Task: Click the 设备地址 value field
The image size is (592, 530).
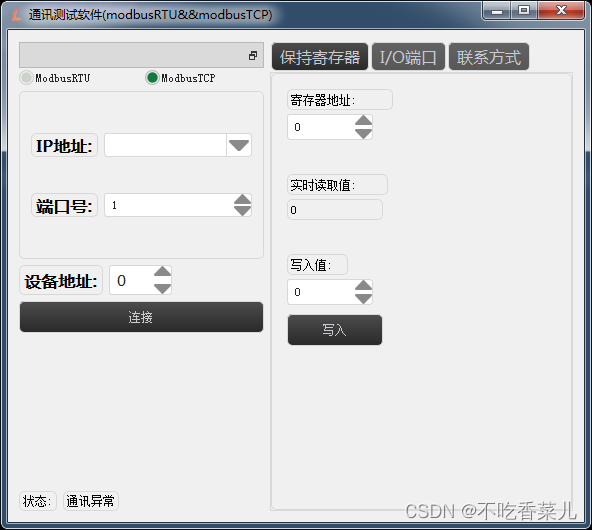Action: (132, 280)
